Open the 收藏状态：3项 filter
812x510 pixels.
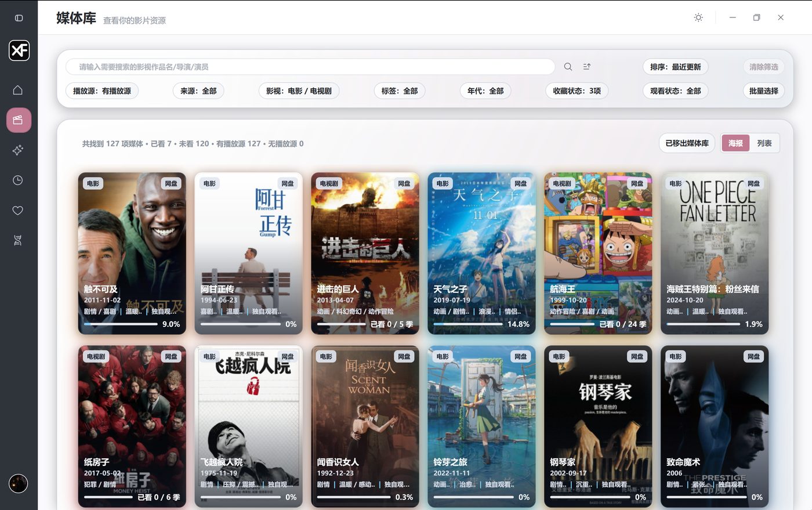[577, 91]
